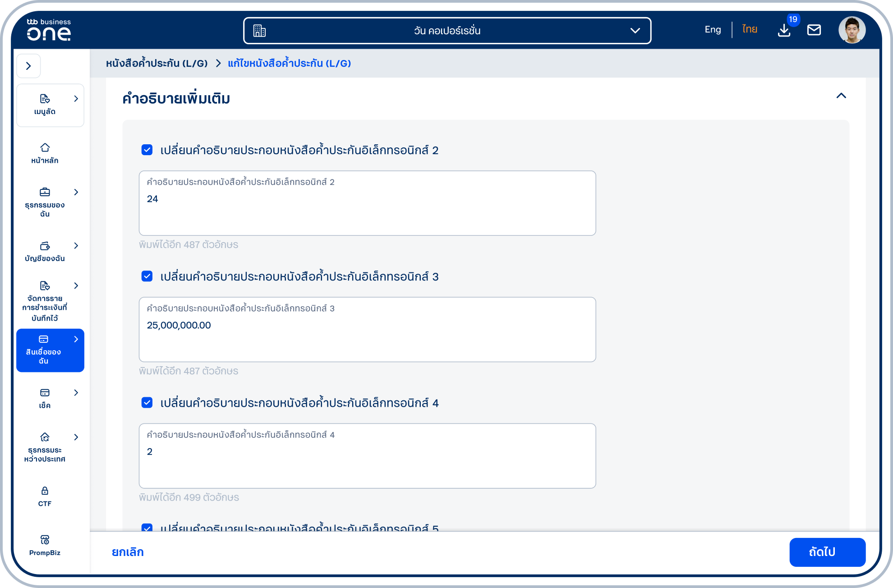Uncheck the description 3 change checkbox
Image resolution: width=893 pixels, height=588 pixels.
click(x=147, y=276)
